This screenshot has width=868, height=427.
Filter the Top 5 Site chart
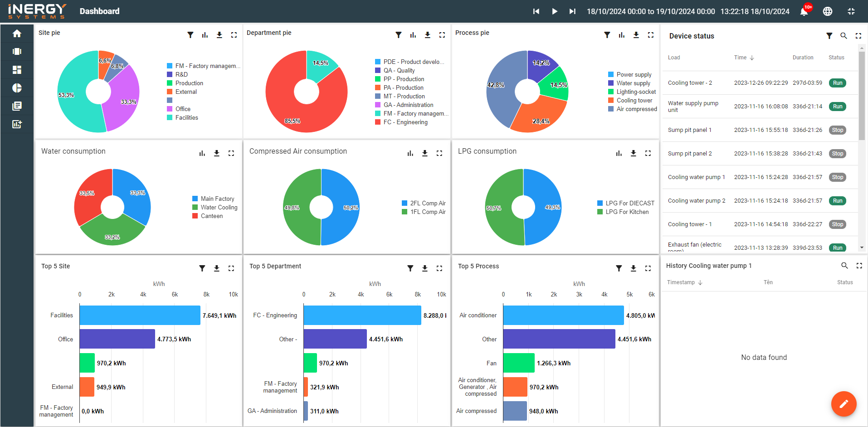pos(202,268)
